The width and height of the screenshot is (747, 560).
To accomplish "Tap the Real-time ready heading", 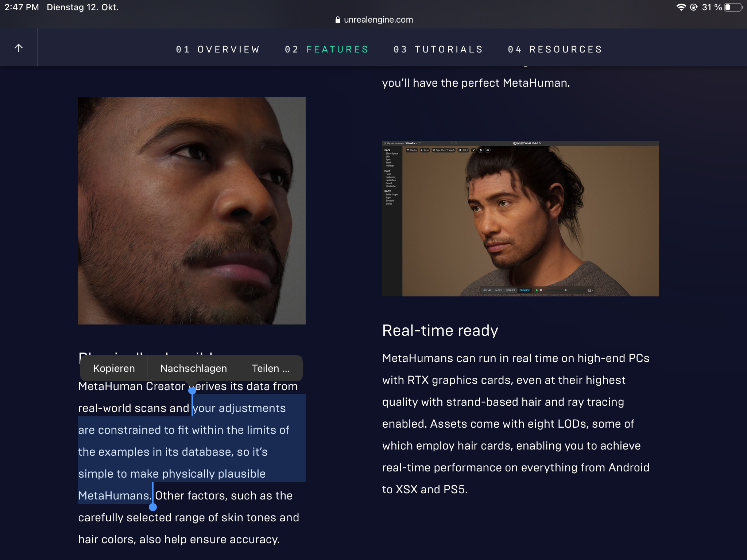I will (440, 330).
